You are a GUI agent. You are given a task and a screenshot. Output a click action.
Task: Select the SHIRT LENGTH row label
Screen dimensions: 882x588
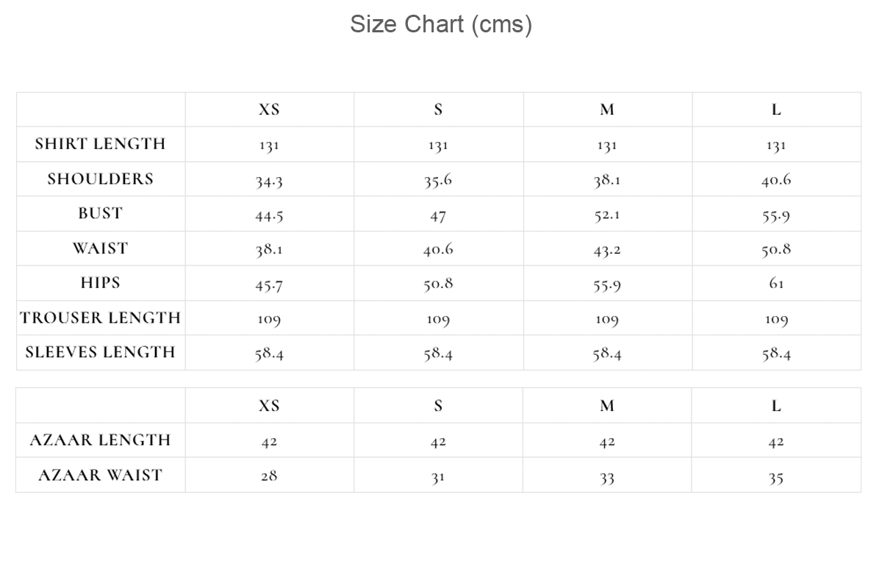coord(101,144)
